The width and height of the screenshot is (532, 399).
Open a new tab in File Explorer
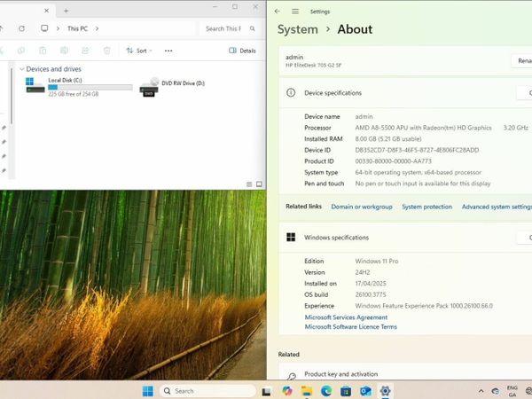click(x=66, y=11)
